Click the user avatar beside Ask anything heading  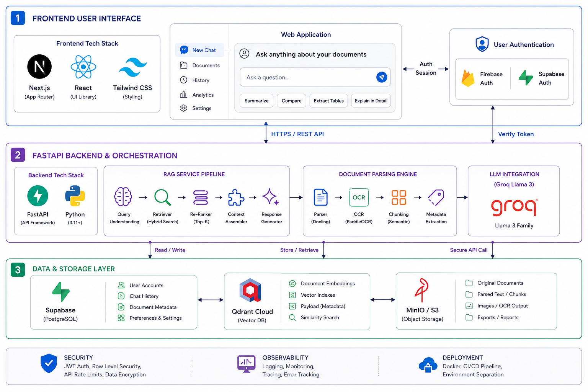tap(244, 54)
